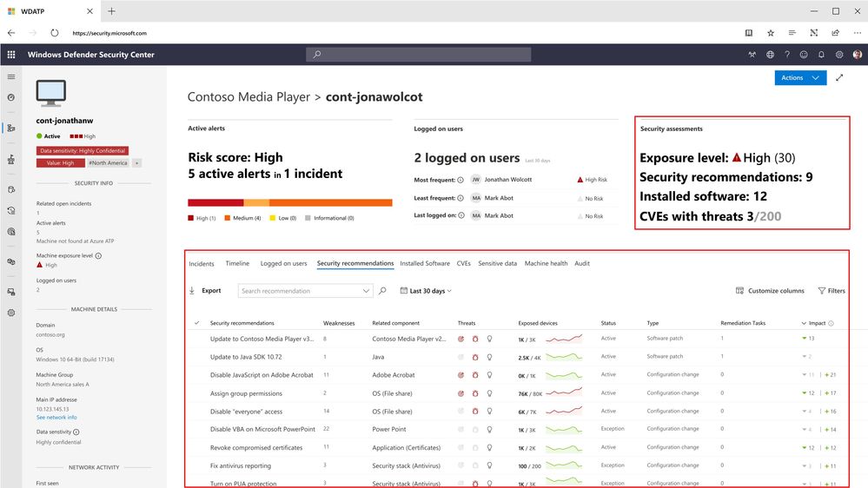
Task: Open a new browser tab
Action: tap(111, 11)
